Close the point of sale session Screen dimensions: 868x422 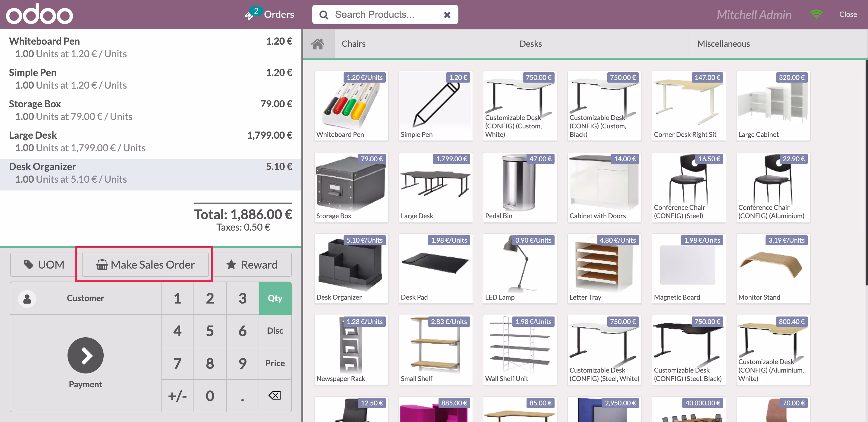coord(848,14)
